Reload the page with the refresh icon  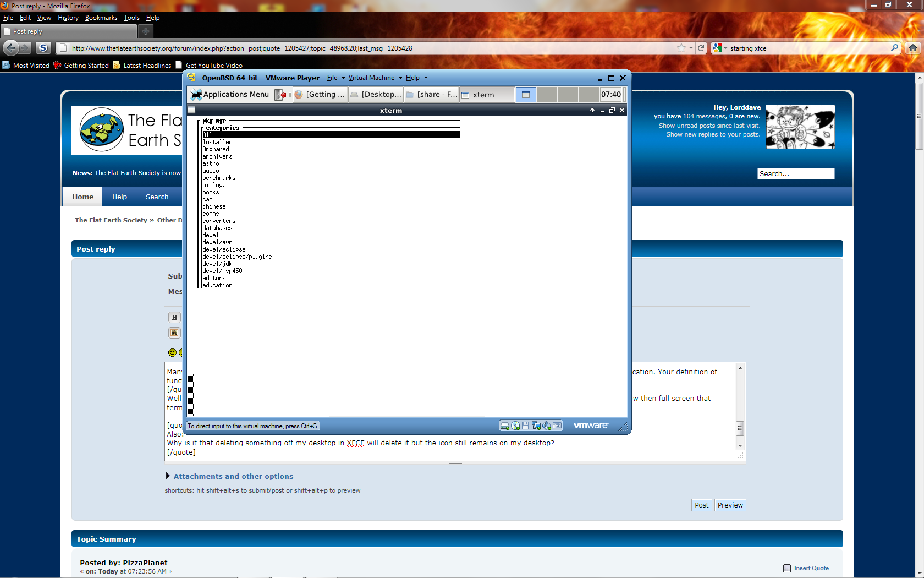pos(701,48)
